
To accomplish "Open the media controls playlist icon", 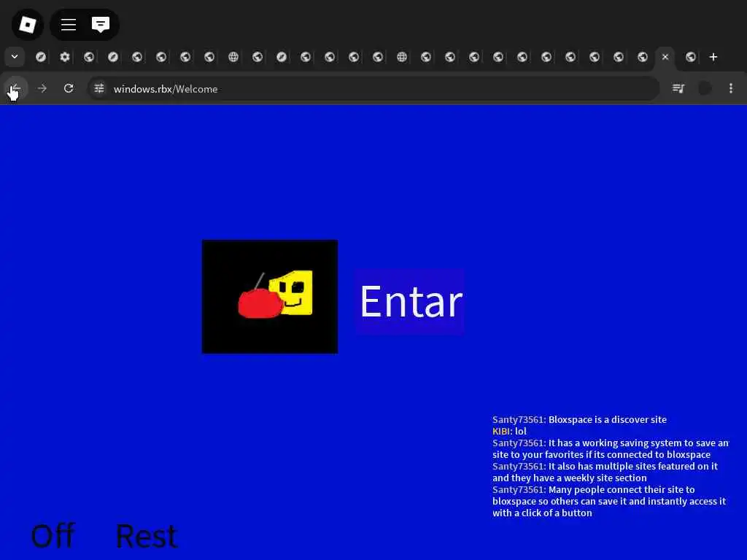I will 678,88.
